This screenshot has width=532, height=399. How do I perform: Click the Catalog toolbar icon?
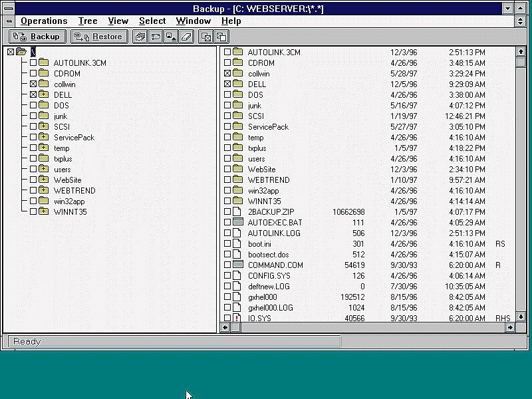[x=140, y=37]
